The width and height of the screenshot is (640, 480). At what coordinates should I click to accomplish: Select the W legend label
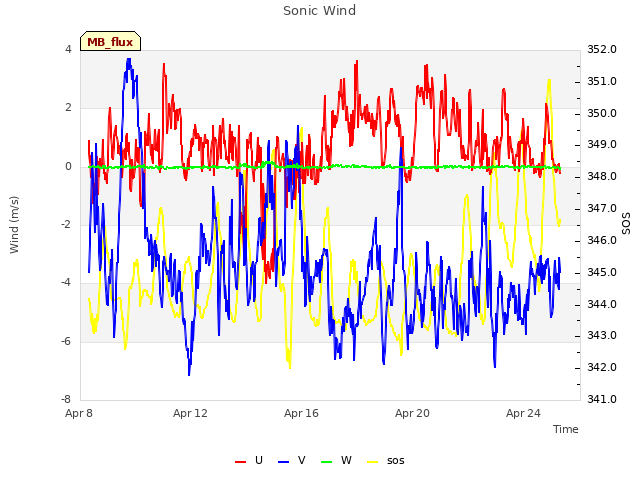point(346,460)
